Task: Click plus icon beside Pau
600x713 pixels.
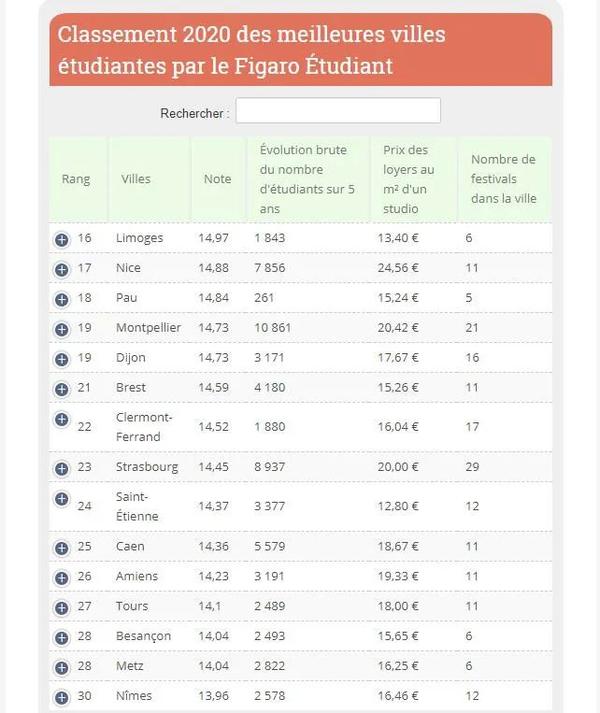Action: pos(61,299)
